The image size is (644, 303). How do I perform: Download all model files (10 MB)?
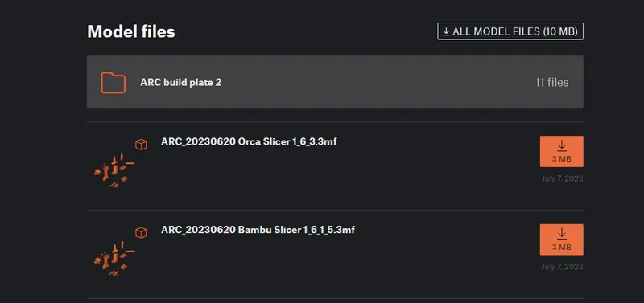pyautogui.click(x=510, y=31)
